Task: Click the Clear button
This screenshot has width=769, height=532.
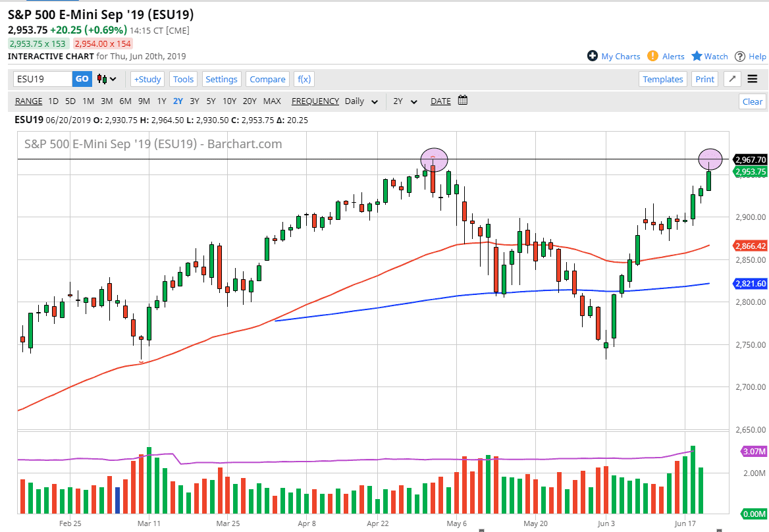Action: click(x=753, y=101)
